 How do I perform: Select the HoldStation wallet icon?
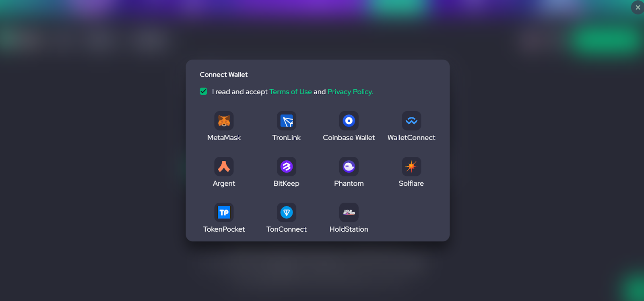coord(349,212)
